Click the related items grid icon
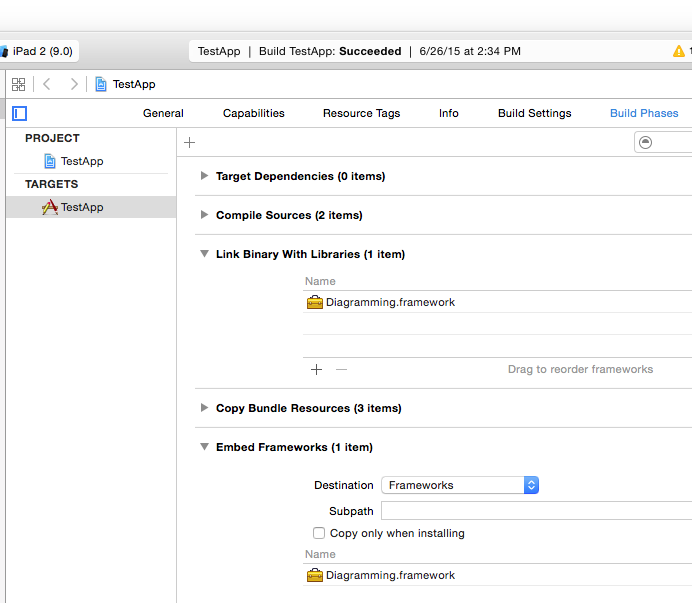The height and width of the screenshot is (603, 692). point(18,84)
